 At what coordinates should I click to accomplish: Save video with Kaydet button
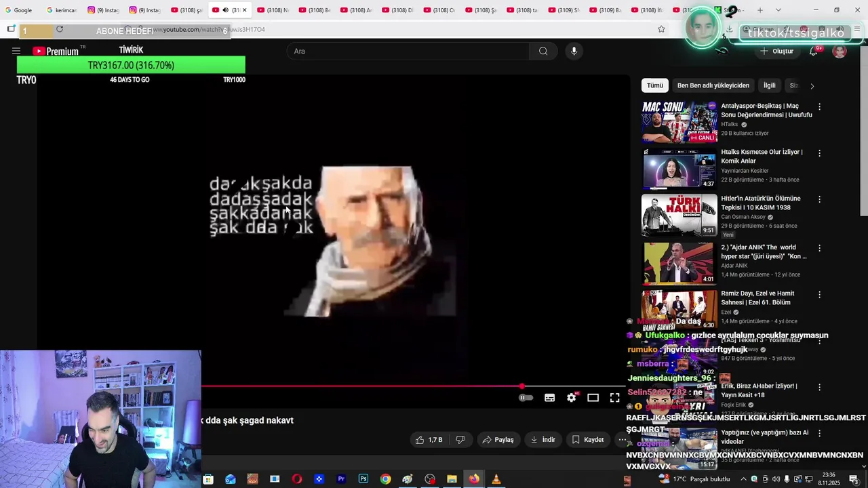click(587, 440)
